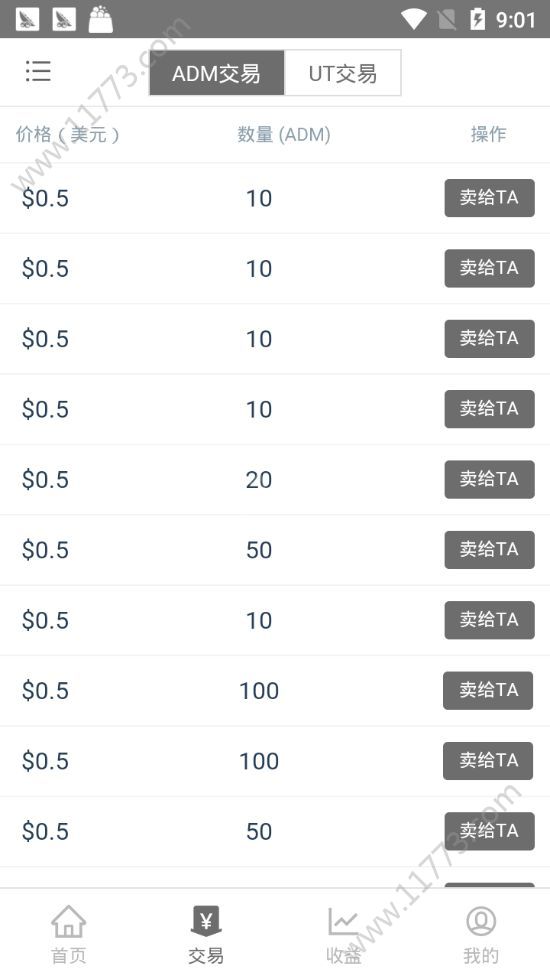Tap the battery charging status icon
The height and width of the screenshot is (979, 550).
pos(478,19)
